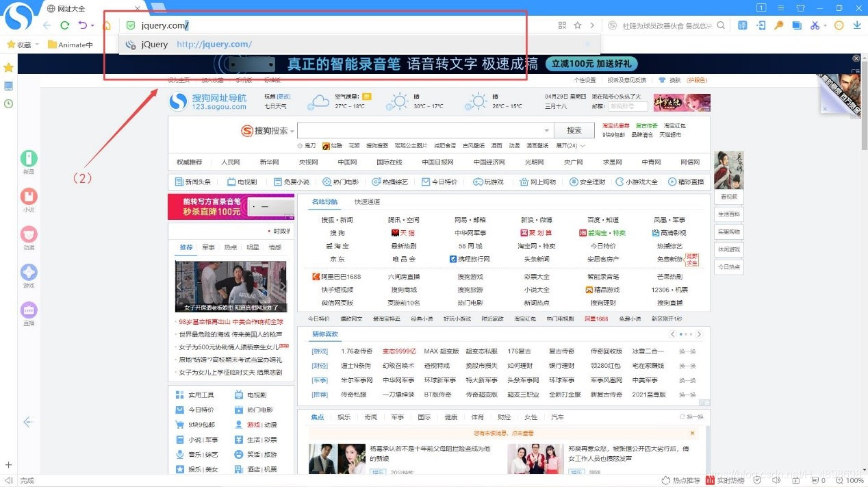
Task: Open the home page icon
Action: (x=107, y=25)
